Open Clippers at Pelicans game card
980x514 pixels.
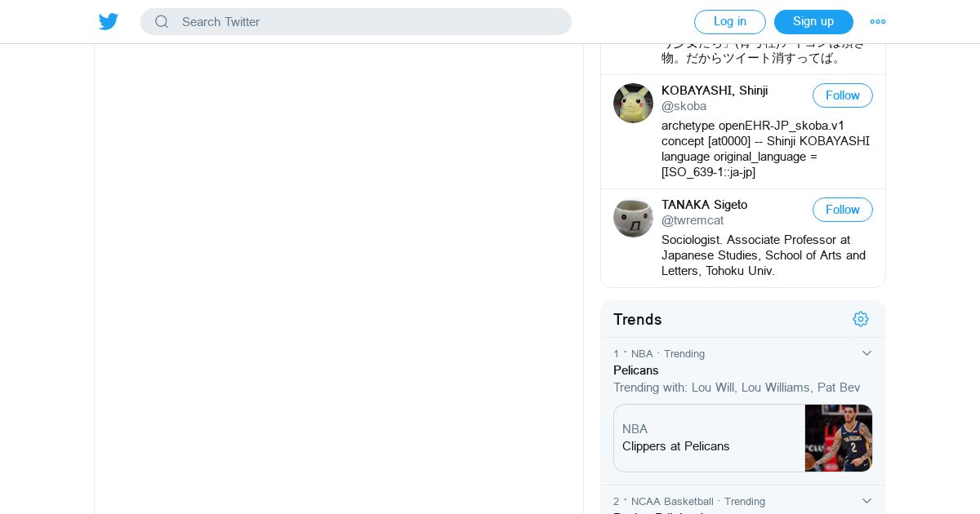coord(707,438)
